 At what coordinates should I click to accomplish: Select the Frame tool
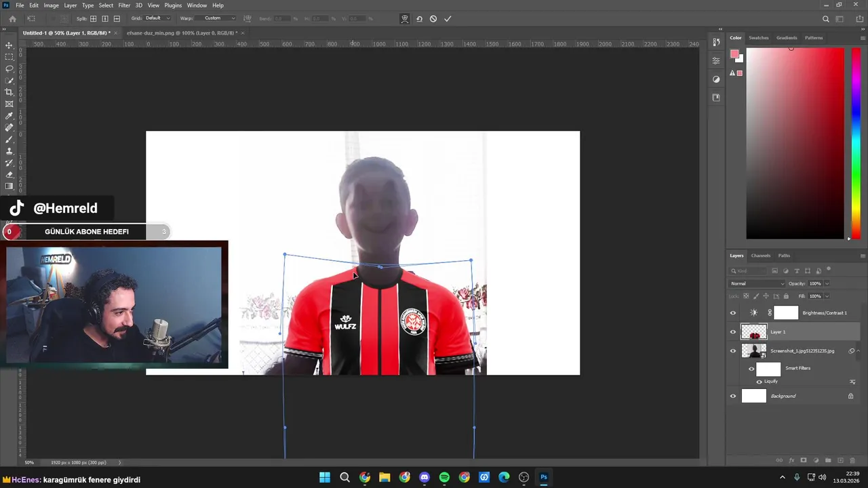pyautogui.click(x=9, y=104)
